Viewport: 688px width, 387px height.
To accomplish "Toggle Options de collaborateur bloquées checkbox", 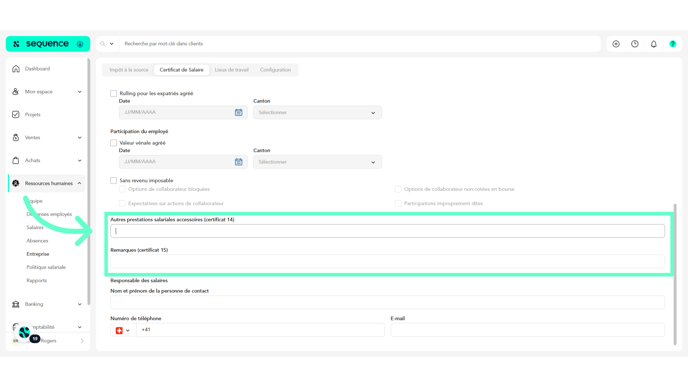I will point(122,189).
